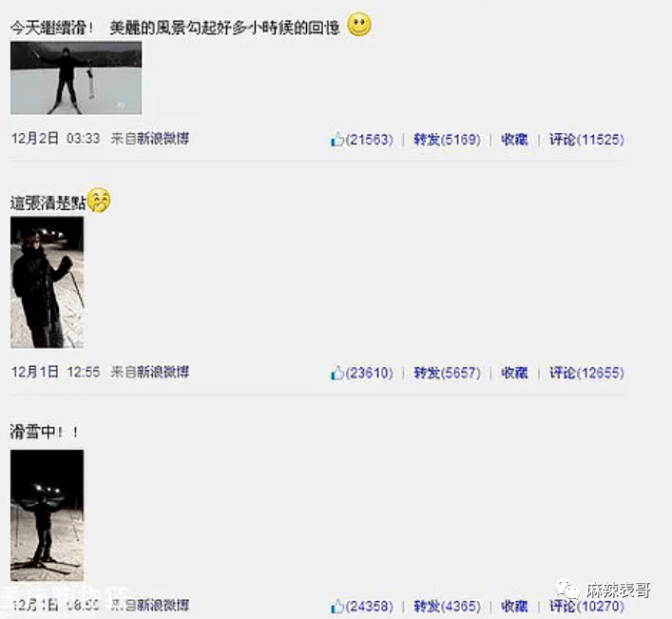The width and height of the screenshot is (672, 619).
Task: Open comments 评论(11525)
Action: pyautogui.click(x=586, y=140)
